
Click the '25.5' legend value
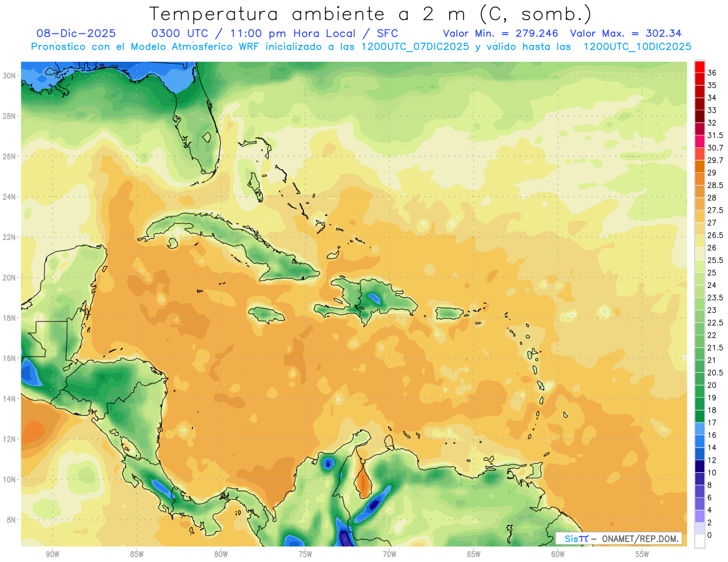[x=715, y=260]
